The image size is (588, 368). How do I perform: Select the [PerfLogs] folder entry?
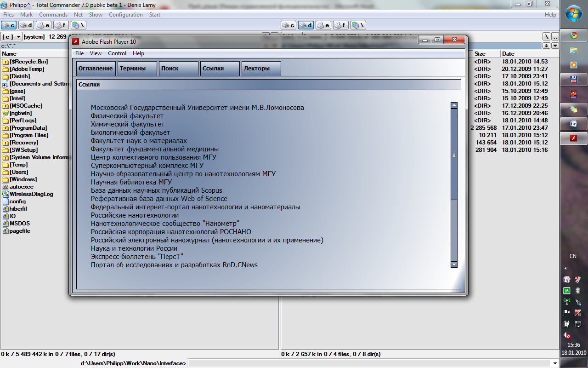click(x=19, y=121)
